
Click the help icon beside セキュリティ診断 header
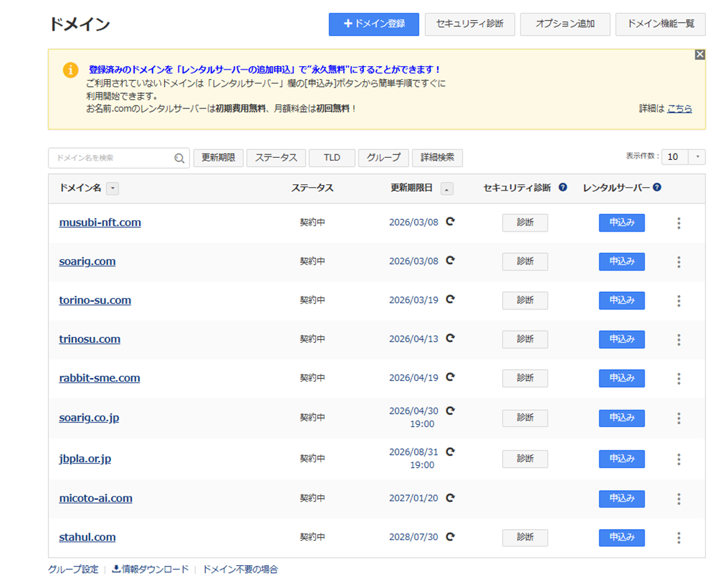tap(563, 187)
